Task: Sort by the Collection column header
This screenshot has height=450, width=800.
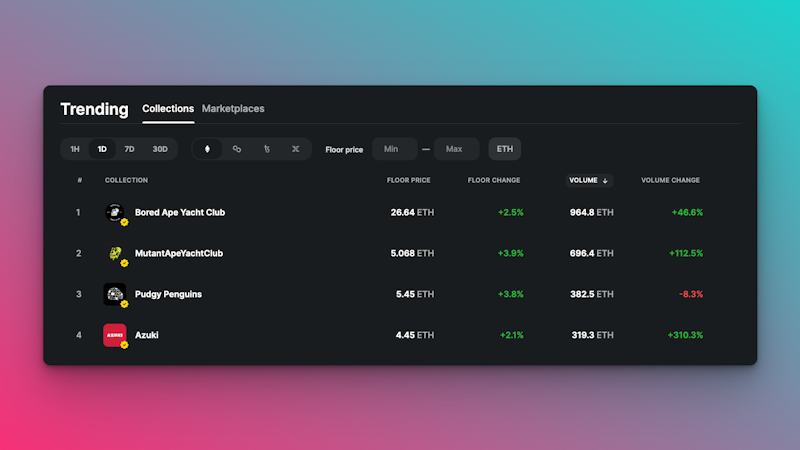Action: (x=127, y=180)
